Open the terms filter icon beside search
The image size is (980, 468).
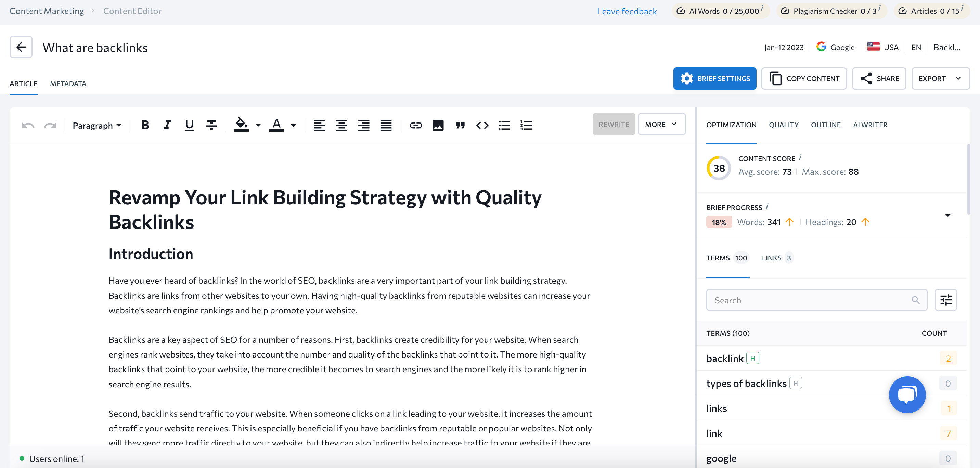pos(946,300)
